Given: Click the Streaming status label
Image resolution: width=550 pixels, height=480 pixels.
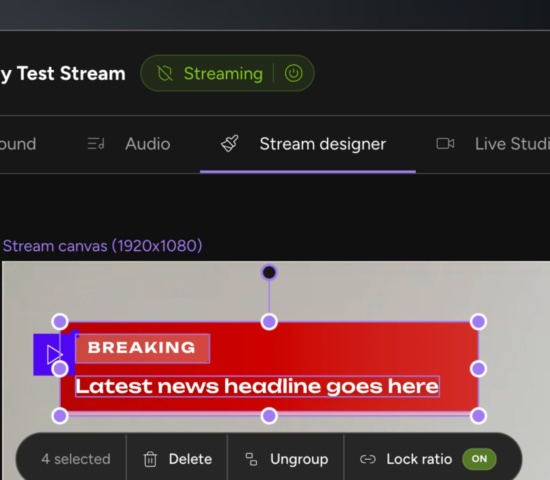Looking at the screenshot, I should 223,74.
